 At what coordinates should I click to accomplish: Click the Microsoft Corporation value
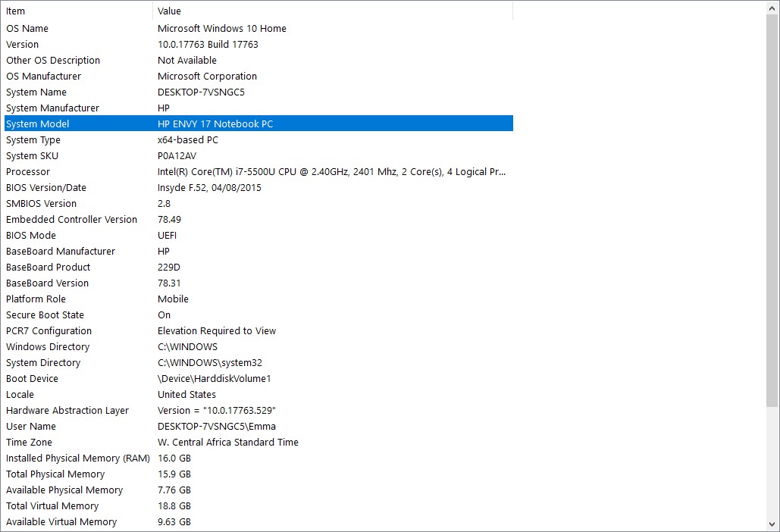pyautogui.click(x=208, y=76)
